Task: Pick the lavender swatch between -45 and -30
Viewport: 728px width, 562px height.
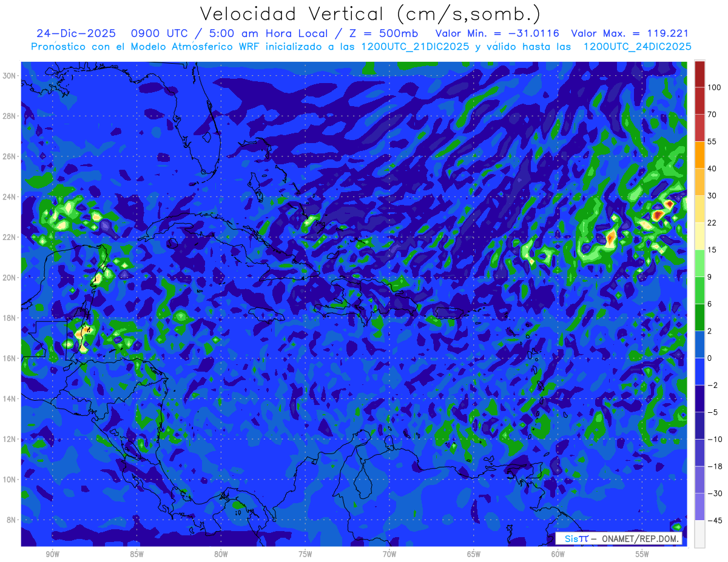Action: [699, 506]
